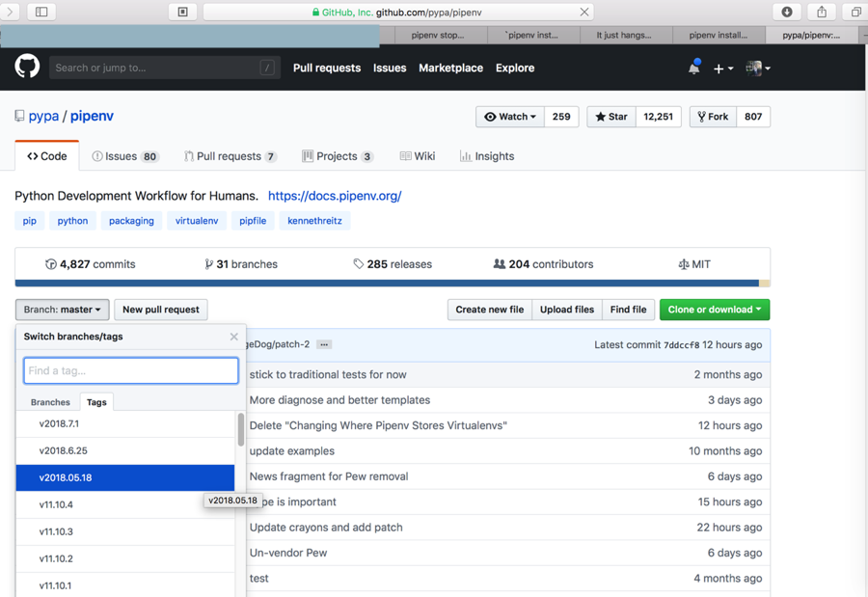The image size is (868, 597).
Task: Select the Code repository tab
Action: 47,156
